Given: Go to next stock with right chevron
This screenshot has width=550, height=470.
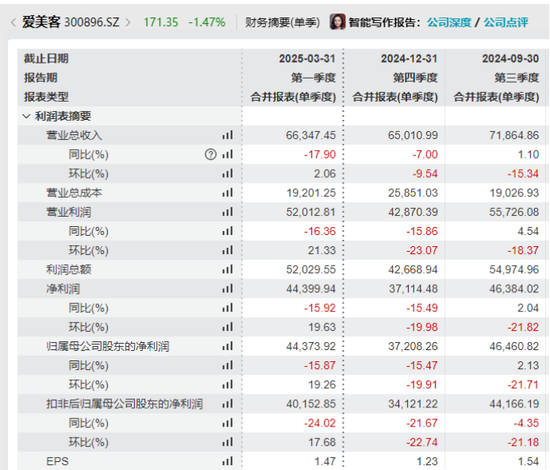Looking at the screenshot, I should point(128,22).
